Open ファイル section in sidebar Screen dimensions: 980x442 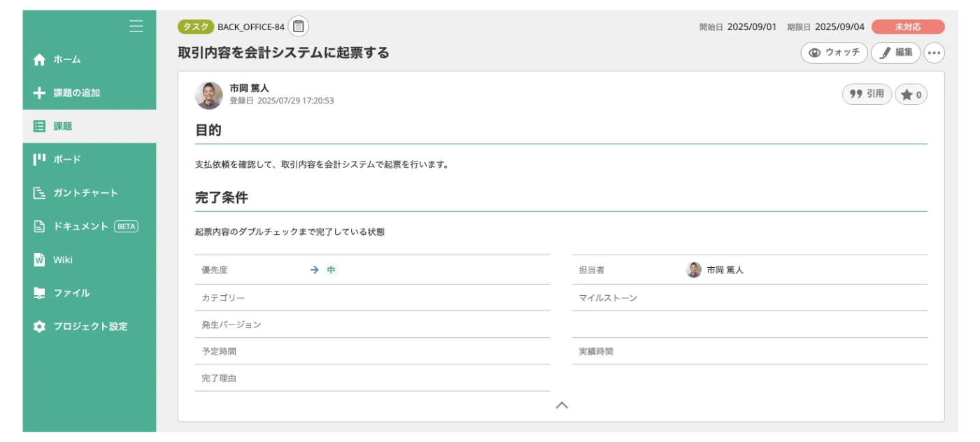point(90,293)
